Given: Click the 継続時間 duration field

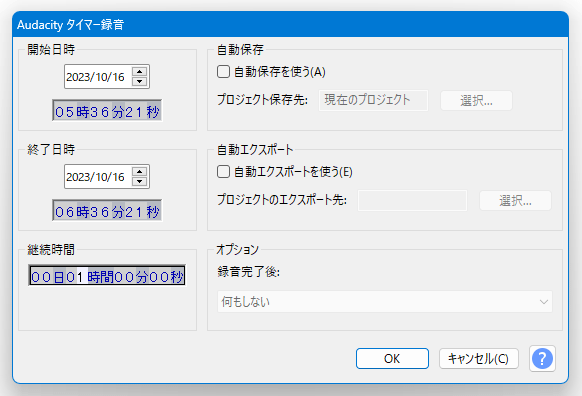Looking at the screenshot, I should [x=107, y=275].
